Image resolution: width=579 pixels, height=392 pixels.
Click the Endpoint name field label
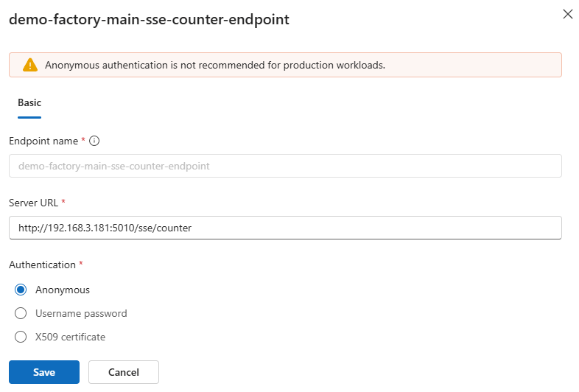pyautogui.click(x=43, y=141)
